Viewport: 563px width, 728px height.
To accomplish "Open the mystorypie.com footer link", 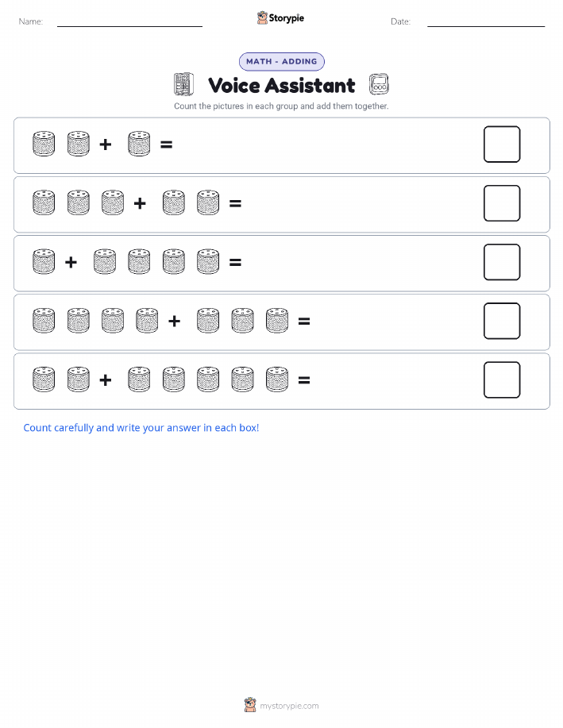I will click(x=289, y=706).
